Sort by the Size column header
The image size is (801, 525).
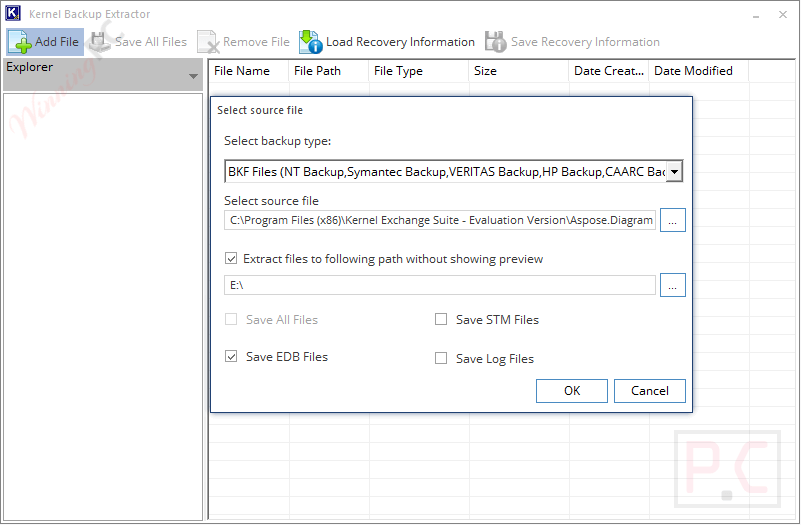(519, 71)
